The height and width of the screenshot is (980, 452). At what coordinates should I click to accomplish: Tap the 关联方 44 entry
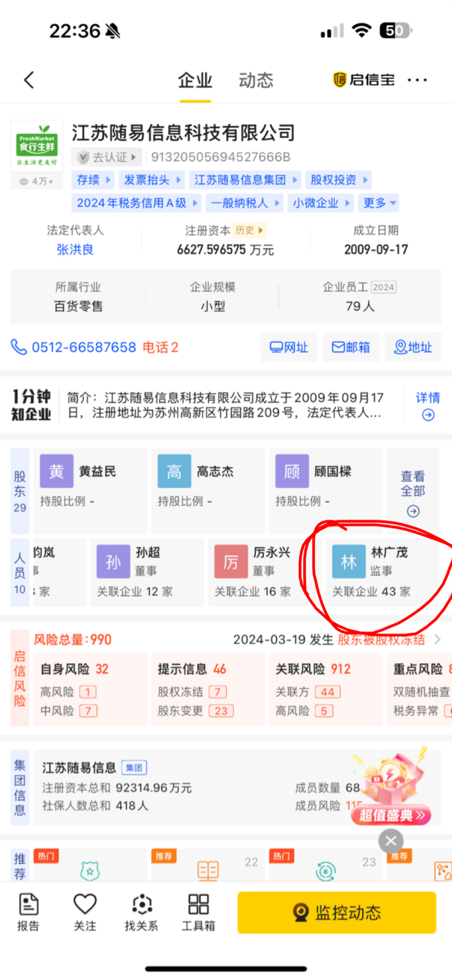click(308, 692)
